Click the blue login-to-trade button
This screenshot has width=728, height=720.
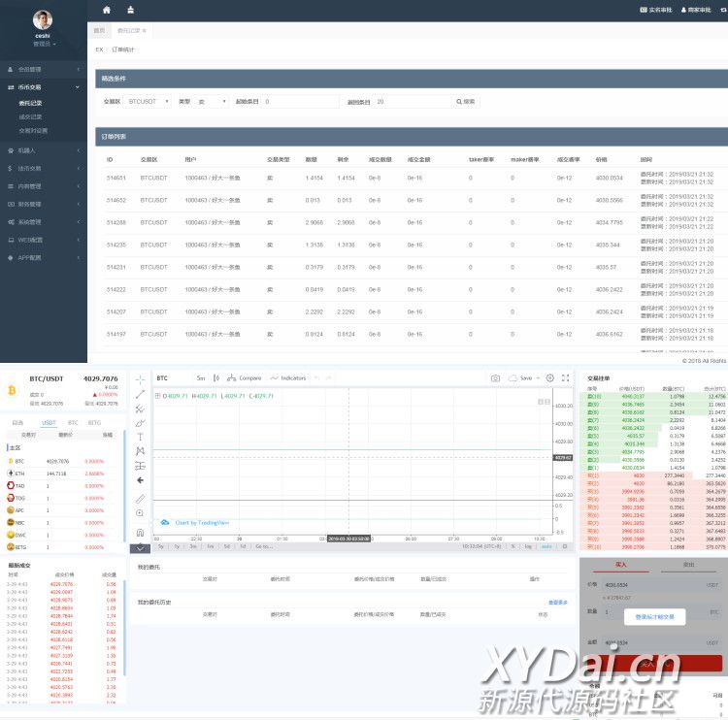coord(654,616)
